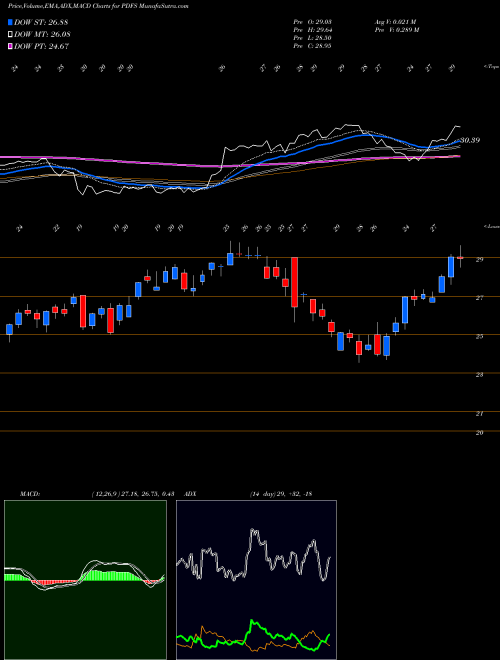Select the 'DOW MT: 26.08' legend label

[42, 35]
